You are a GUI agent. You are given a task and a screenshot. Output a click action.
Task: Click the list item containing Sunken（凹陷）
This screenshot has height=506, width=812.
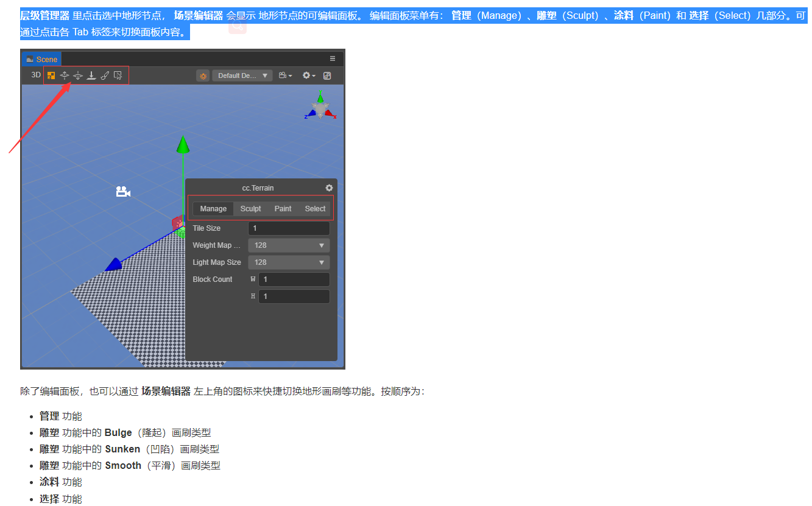129,449
